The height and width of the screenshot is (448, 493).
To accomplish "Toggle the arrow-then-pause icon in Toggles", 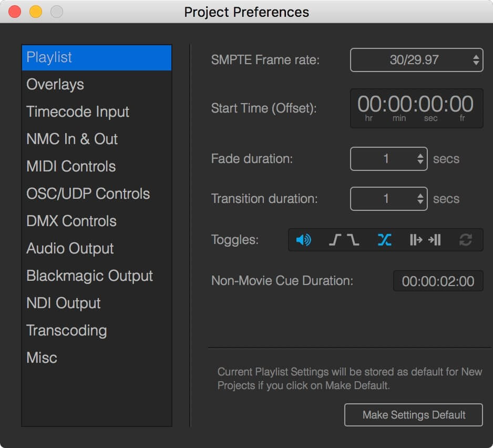I will coord(435,240).
